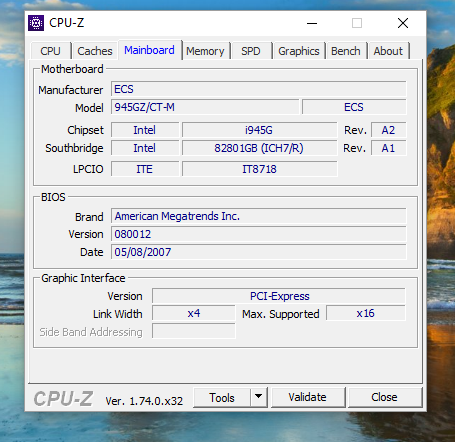Click the Tools button

click(222, 397)
